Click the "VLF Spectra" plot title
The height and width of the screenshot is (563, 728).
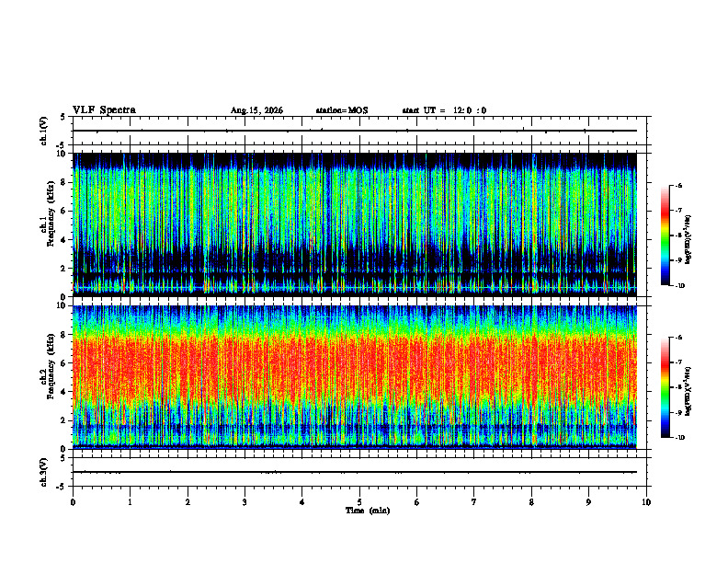click(x=104, y=110)
